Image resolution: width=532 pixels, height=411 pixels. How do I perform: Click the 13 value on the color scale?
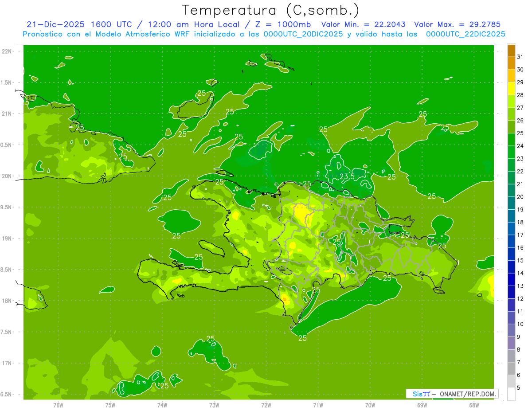point(520,286)
